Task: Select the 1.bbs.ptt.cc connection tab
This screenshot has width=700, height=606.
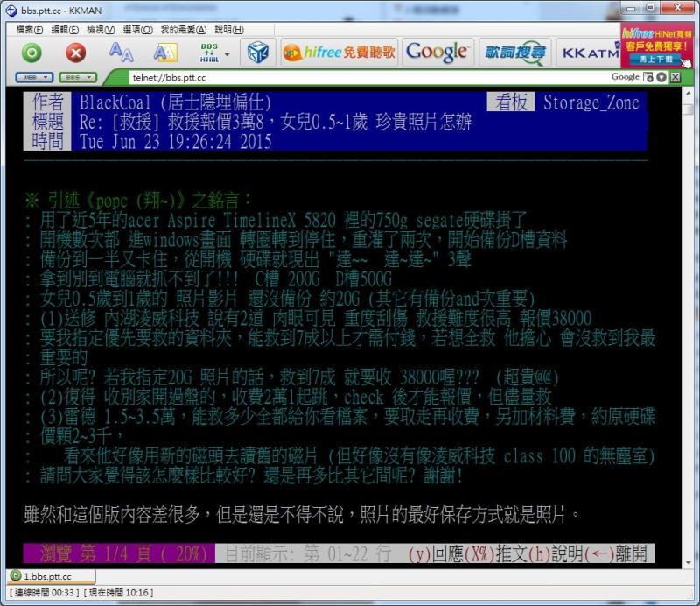Action: 51,576
